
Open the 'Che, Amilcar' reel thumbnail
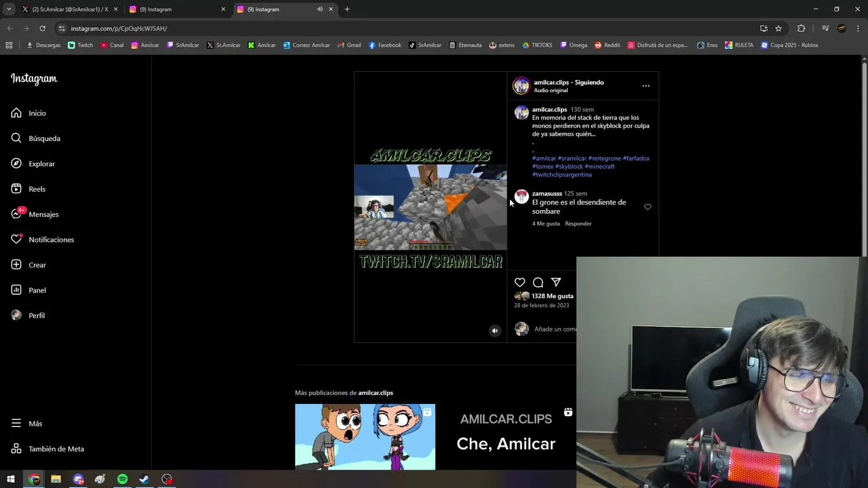coord(507,436)
